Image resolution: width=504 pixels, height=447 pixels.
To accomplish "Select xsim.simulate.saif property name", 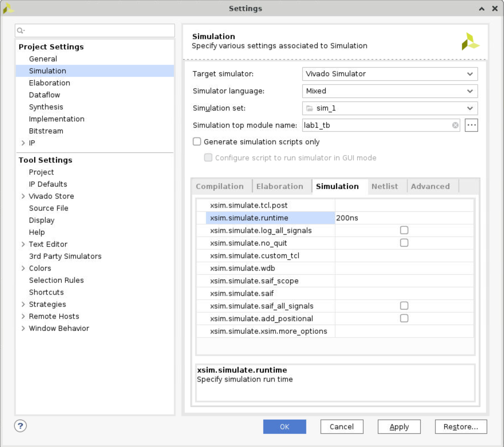I will tap(242, 293).
